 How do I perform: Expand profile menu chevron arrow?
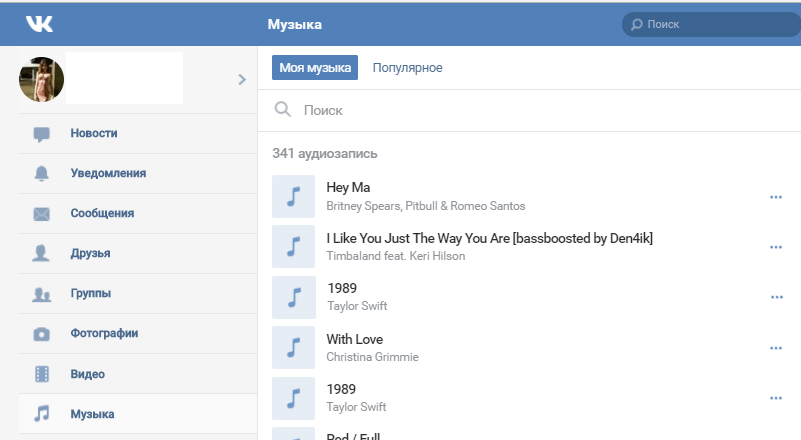[x=241, y=79]
